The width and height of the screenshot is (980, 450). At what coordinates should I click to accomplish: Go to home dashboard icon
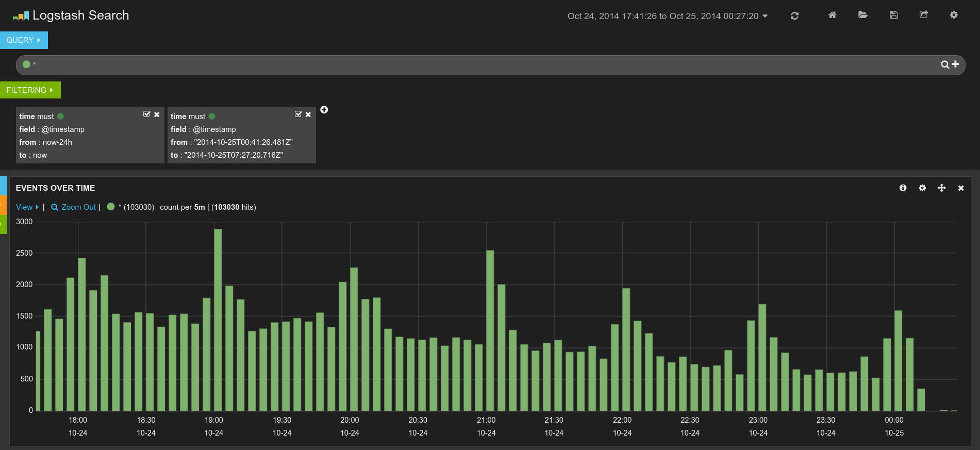pos(832,15)
